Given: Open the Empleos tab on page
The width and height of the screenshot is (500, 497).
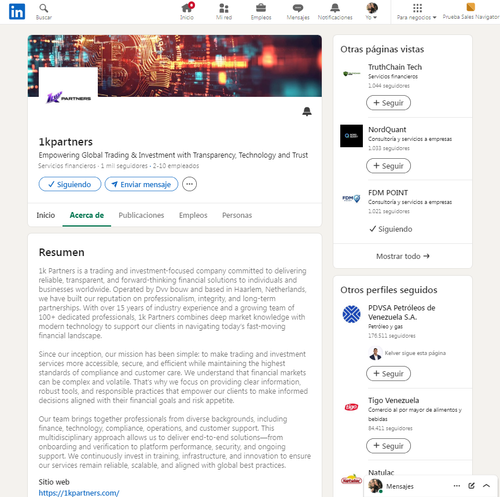Looking at the screenshot, I should pos(193,215).
